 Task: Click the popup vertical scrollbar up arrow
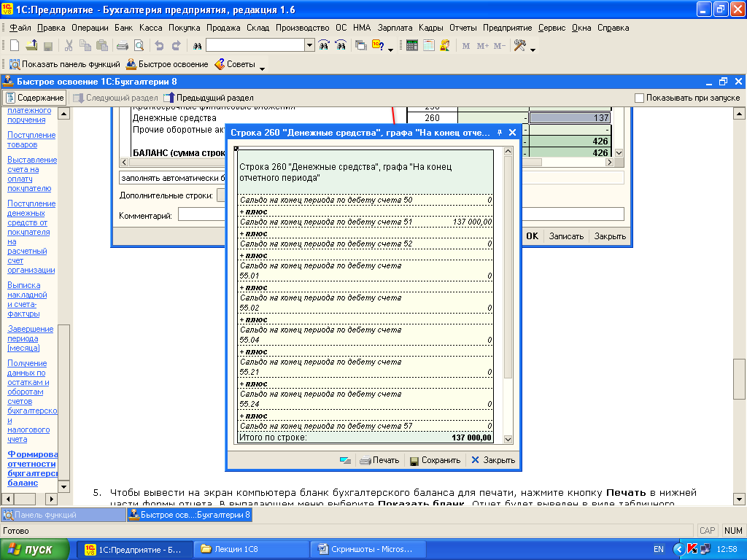(x=508, y=152)
